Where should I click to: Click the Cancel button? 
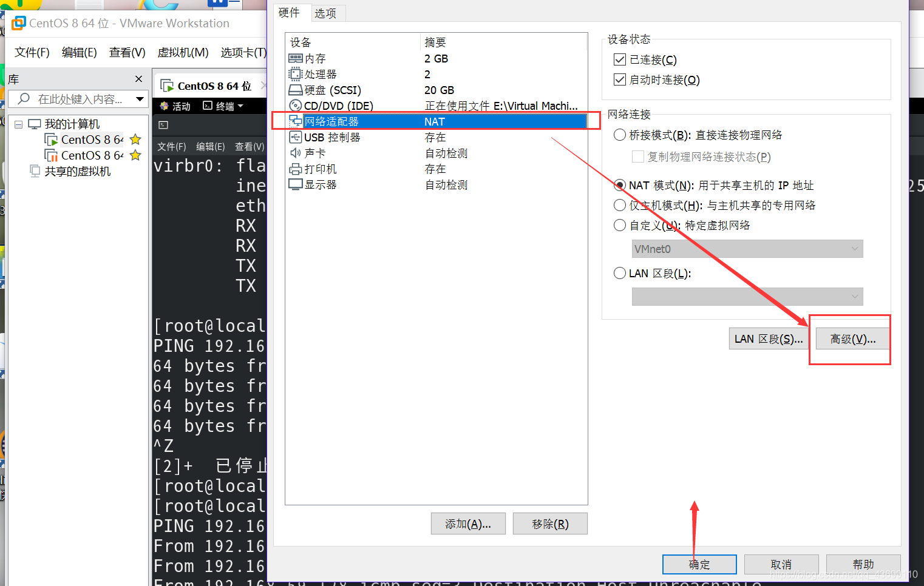781,564
